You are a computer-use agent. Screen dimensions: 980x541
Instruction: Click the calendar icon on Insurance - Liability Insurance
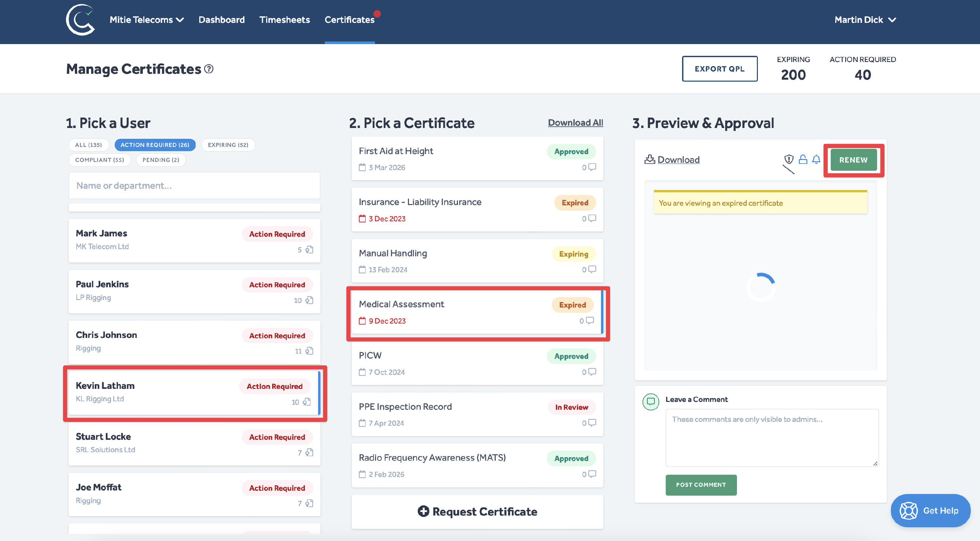pos(362,219)
